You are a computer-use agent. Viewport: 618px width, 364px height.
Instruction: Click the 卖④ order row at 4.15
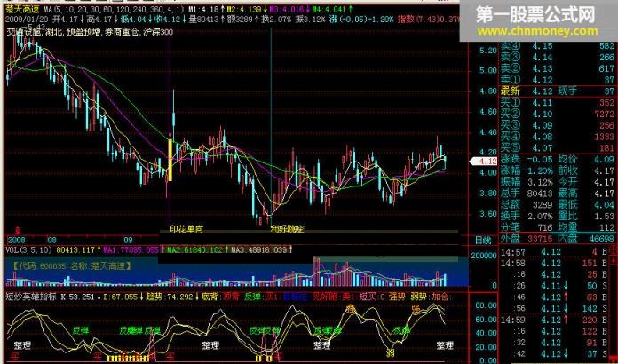coord(558,46)
